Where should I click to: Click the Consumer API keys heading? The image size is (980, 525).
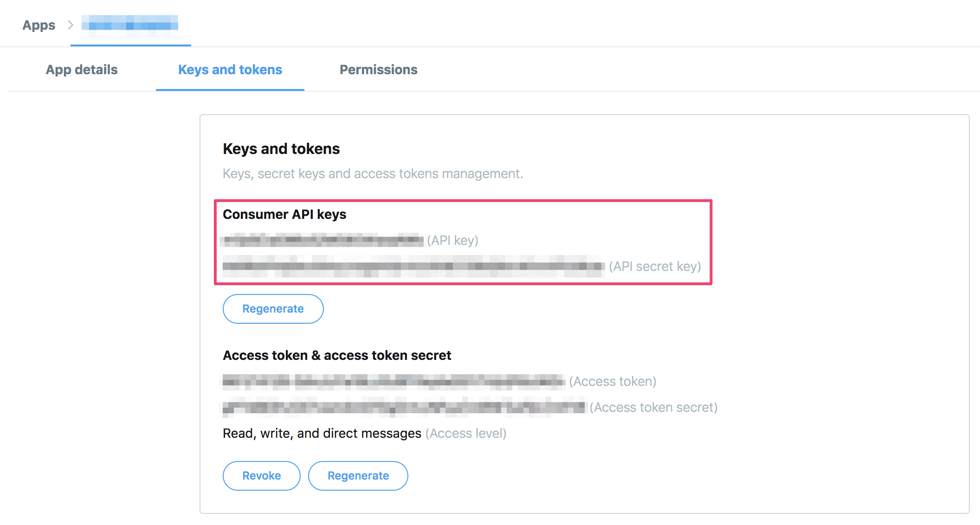284,214
